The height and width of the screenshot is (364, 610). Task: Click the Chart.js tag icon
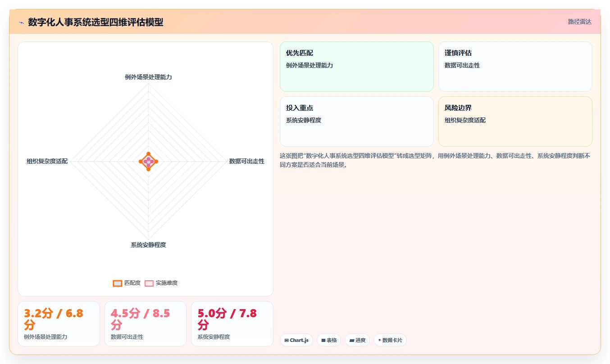coord(287,341)
